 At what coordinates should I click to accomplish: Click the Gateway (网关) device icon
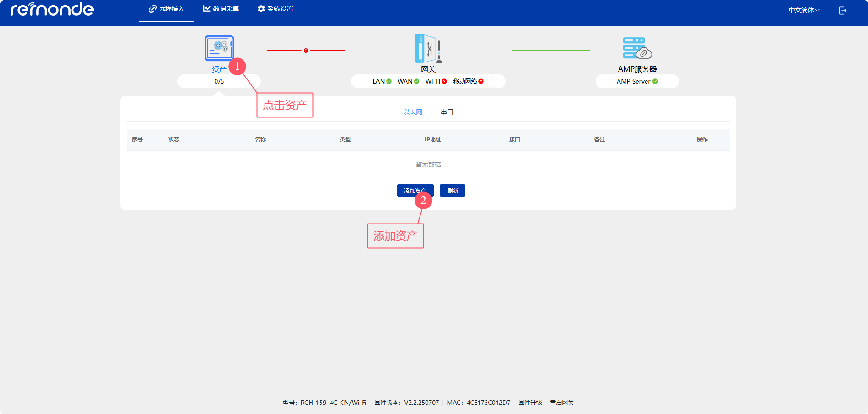(428, 48)
